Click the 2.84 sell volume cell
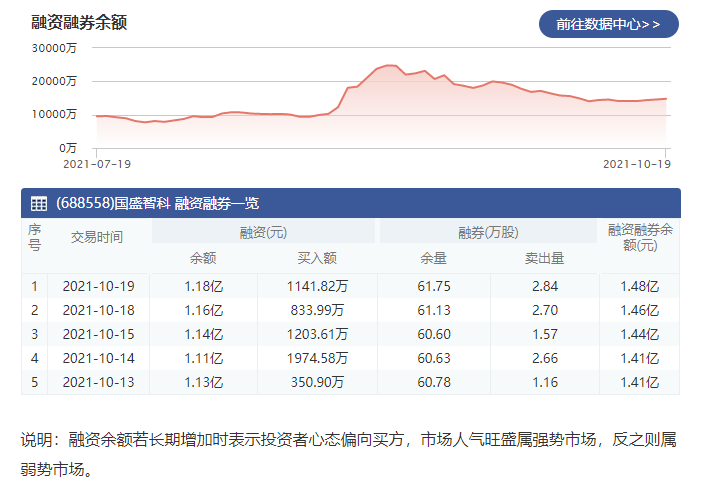Viewport: 703px width, 484px height. [x=545, y=286]
